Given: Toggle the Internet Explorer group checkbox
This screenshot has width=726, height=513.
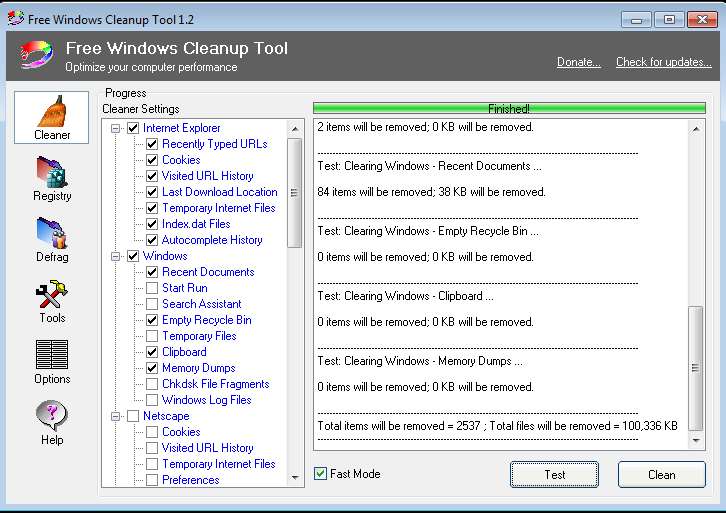Looking at the screenshot, I should click(x=133, y=128).
